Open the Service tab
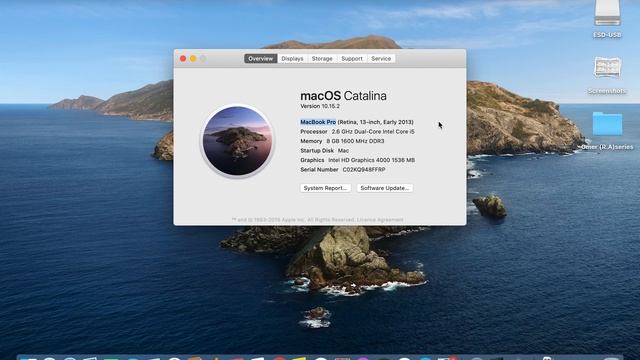 (381, 58)
